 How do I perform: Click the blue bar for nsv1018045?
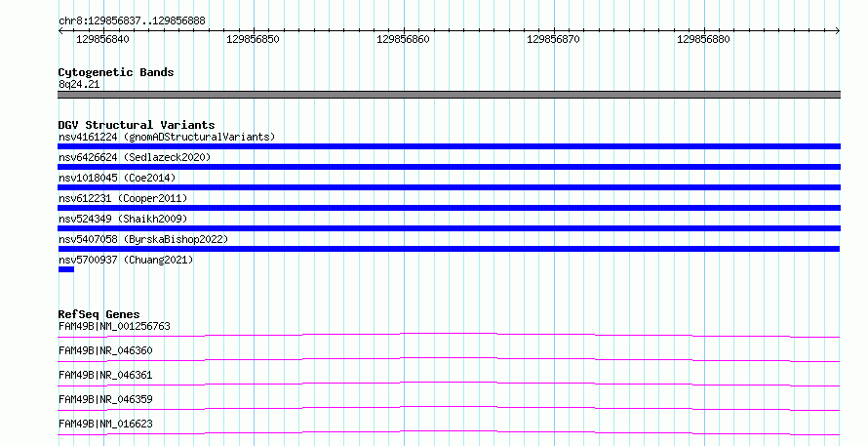[x=449, y=187]
